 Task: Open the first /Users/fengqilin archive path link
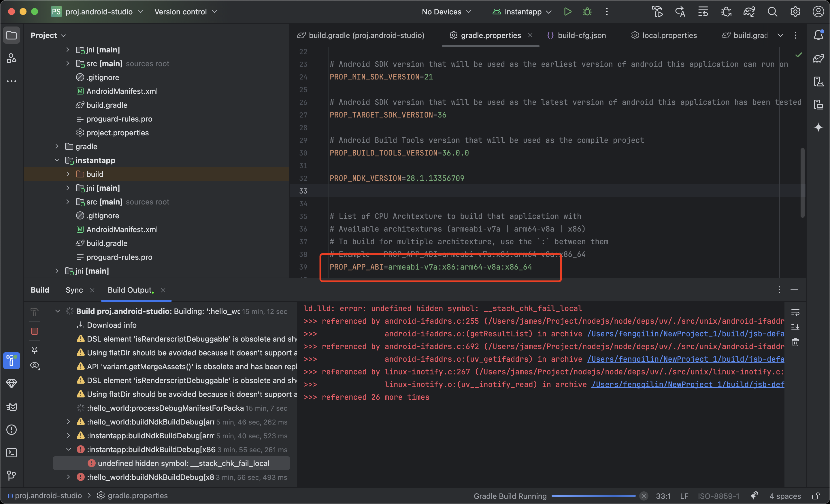pos(685,334)
